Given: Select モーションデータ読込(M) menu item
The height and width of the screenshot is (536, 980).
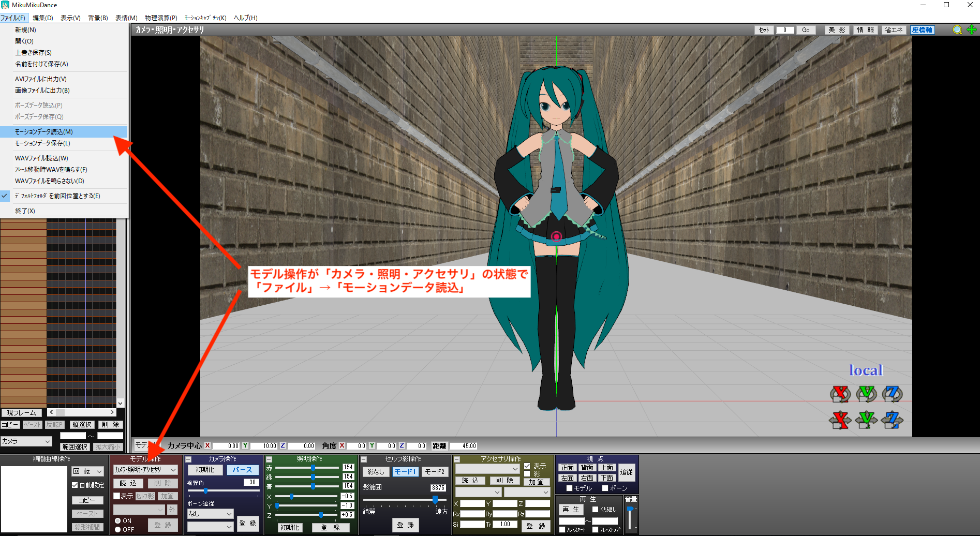Looking at the screenshot, I should 64,132.
